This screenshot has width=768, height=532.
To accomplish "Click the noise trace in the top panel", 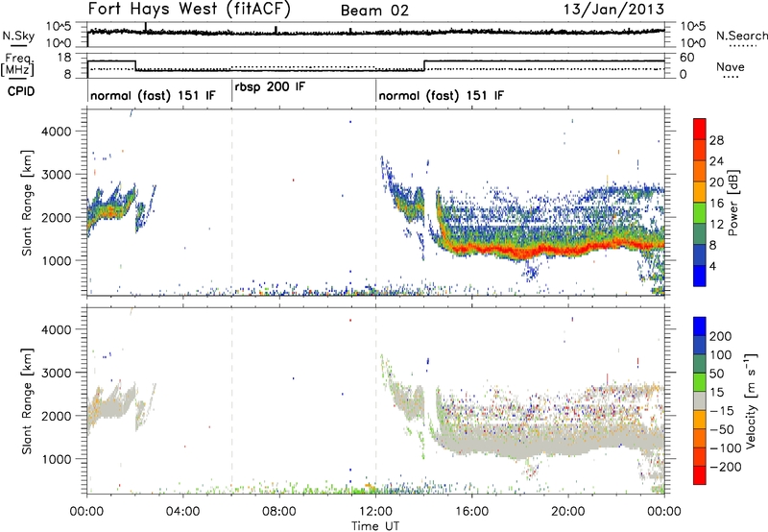I will click(375, 33).
